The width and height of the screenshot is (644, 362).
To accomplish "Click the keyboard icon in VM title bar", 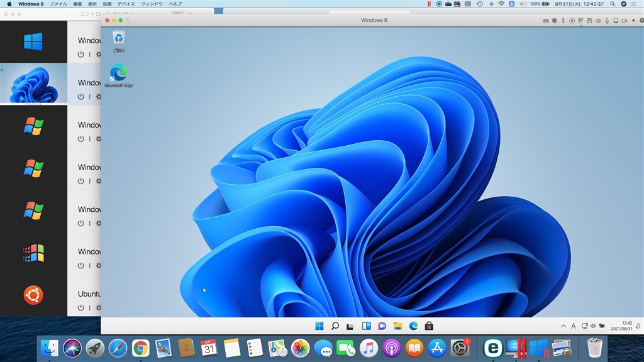I will pos(546,21).
